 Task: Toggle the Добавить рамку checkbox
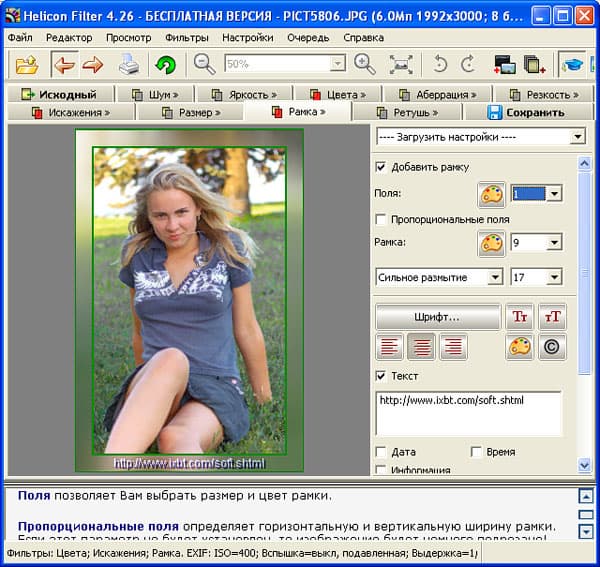click(x=381, y=167)
